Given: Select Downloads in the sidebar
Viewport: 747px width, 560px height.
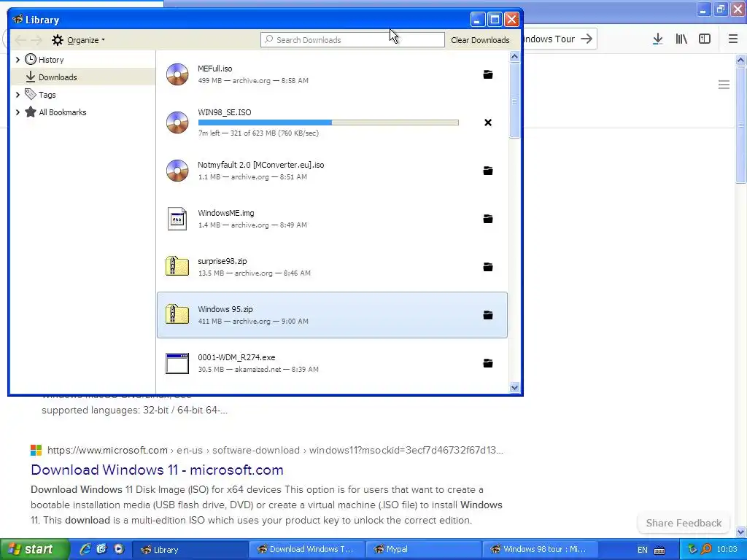Looking at the screenshot, I should click(58, 77).
